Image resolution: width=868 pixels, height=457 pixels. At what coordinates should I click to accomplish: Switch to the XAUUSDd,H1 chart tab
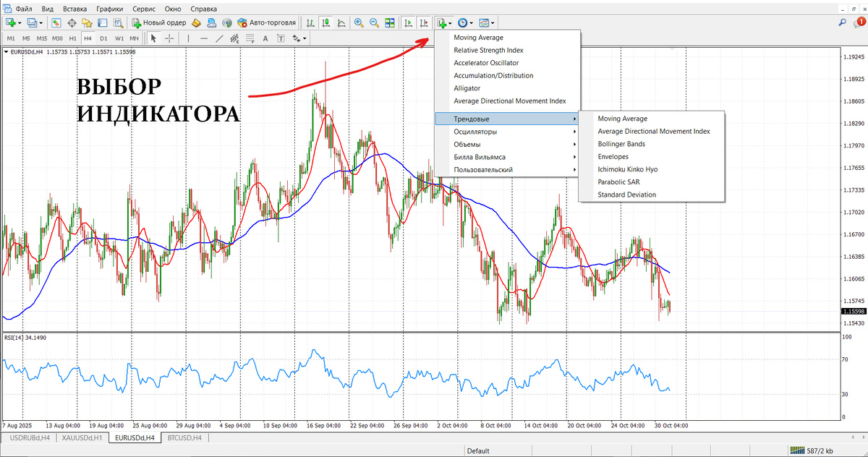coord(82,437)
